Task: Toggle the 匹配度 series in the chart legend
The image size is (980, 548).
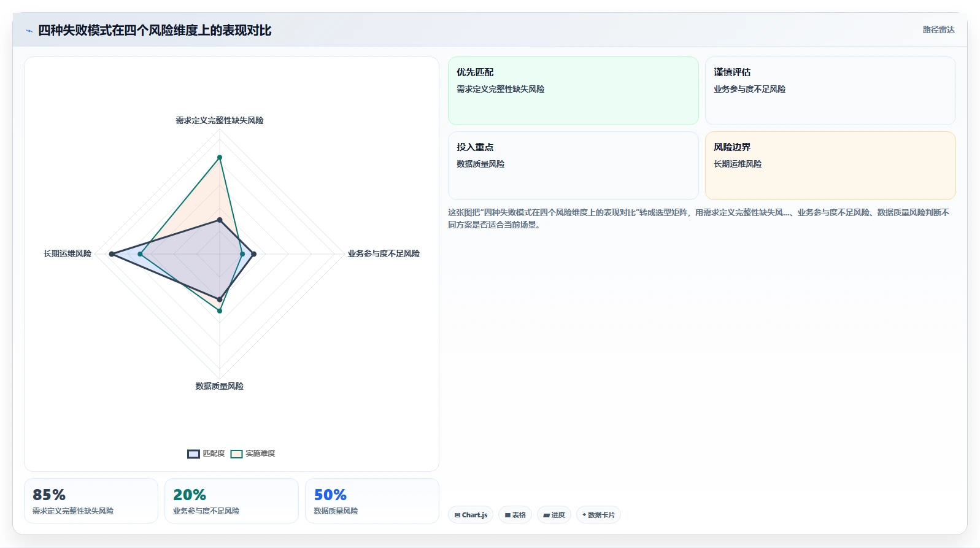Action: coord(206,453)
